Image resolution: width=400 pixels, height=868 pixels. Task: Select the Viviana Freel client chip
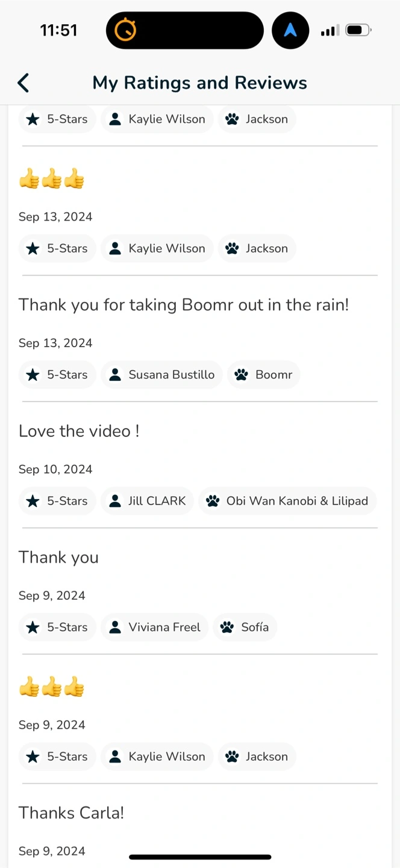[154, 627]
